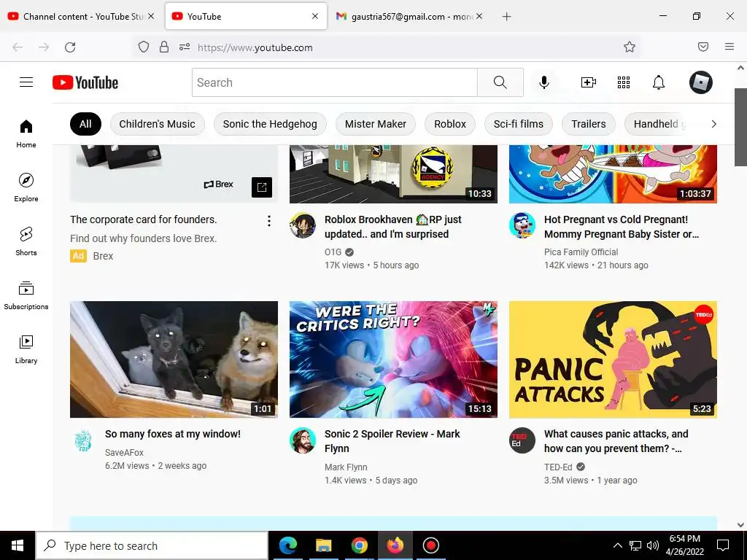Open the Roblox Brookhaven video thumbnail
The width and height of the screenshot is (747, 560).
click(x=393, y=174)
